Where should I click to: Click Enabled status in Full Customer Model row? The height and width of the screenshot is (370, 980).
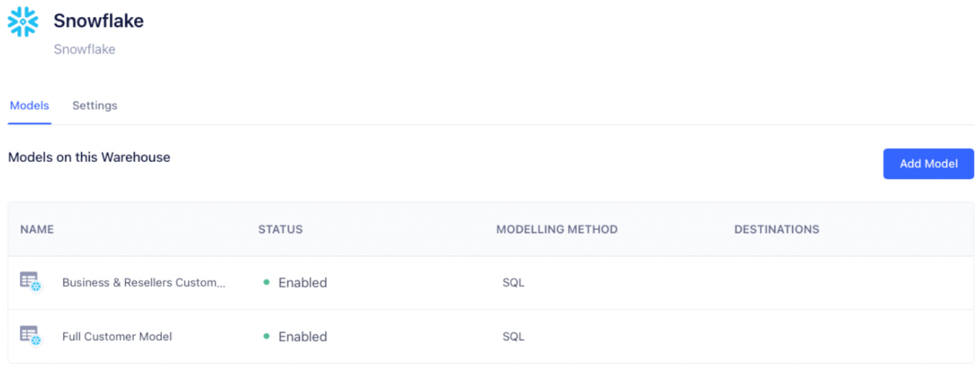click(x=302, y=337)
